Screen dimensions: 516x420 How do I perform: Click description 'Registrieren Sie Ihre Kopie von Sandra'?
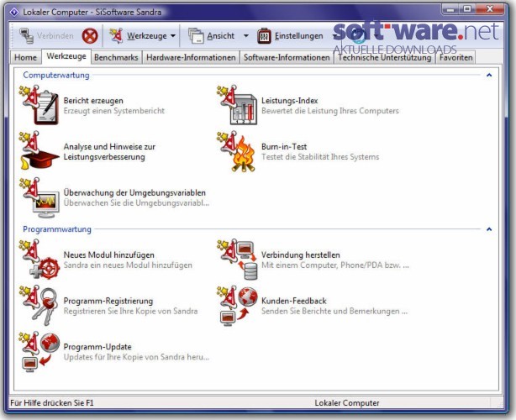click(x=130, y=311)
